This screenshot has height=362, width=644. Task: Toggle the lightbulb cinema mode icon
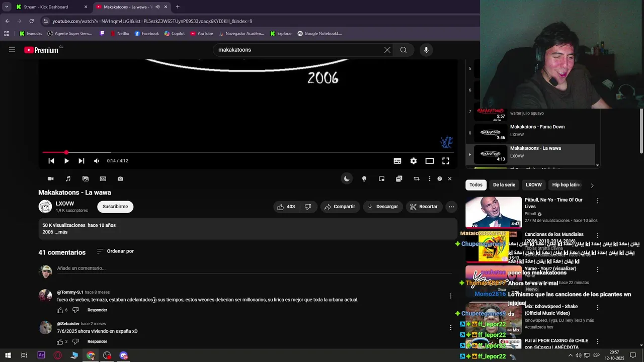tap(364, 178)
